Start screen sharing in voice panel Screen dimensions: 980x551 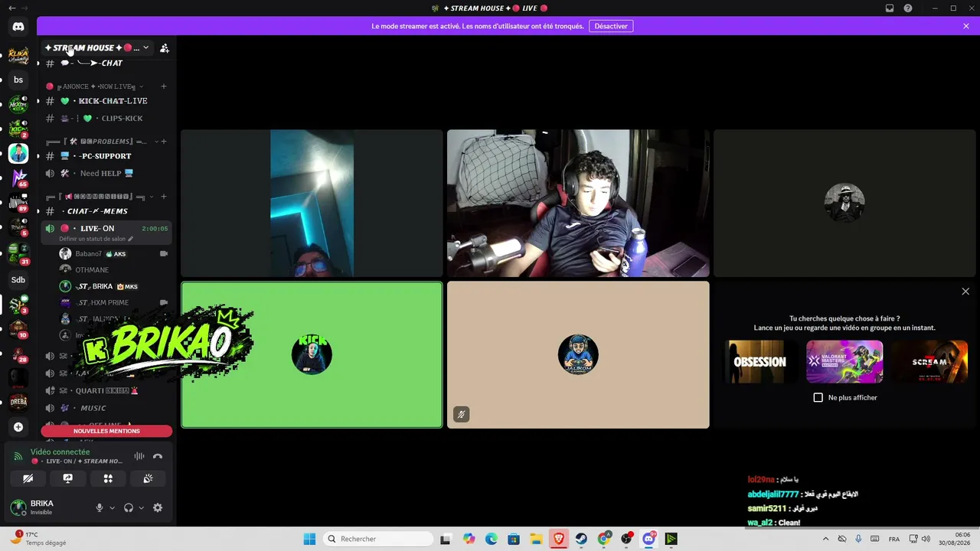click(x=68, y=478)
